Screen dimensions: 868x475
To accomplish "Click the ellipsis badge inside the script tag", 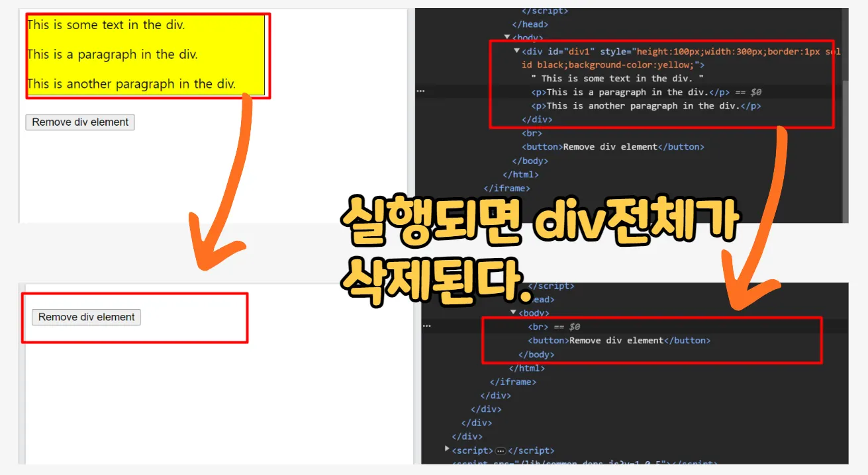I will pos(501,451).
